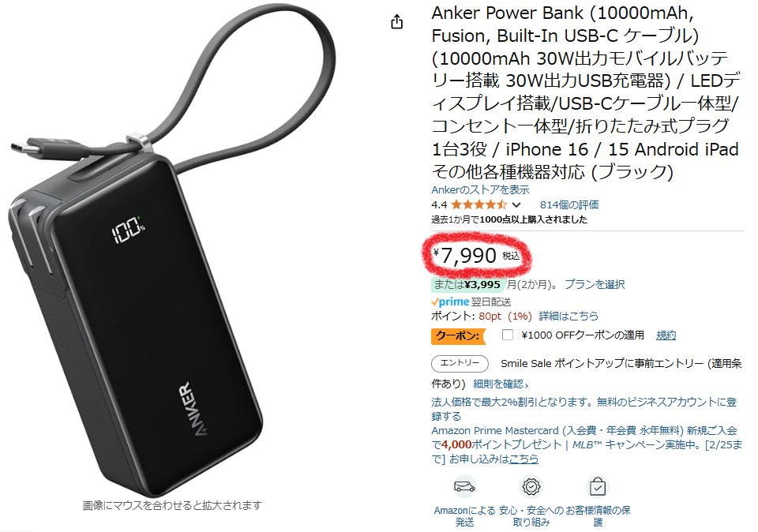This screenshot has height=532, width=758.
Task: Click the customer information protection bag icon
Action: (x=598, y=486)
